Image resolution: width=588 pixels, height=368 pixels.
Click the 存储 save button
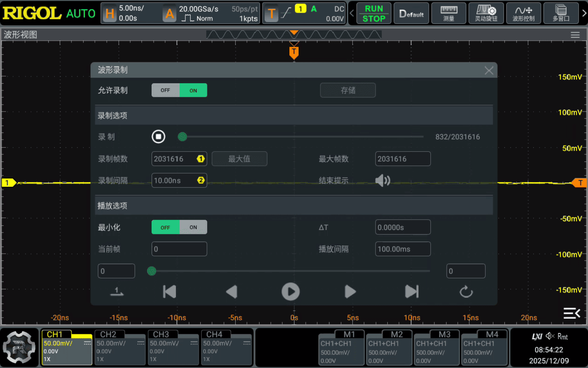[348, 90]
